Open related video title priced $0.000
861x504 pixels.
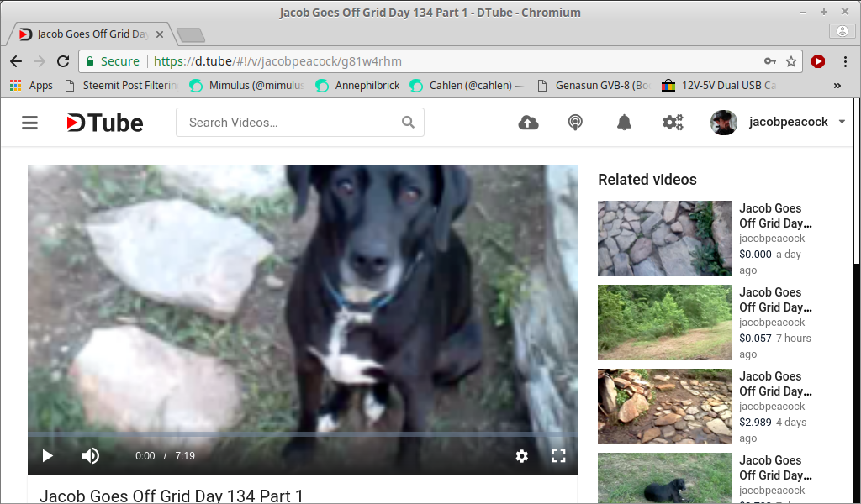click(x=774, y=216)
